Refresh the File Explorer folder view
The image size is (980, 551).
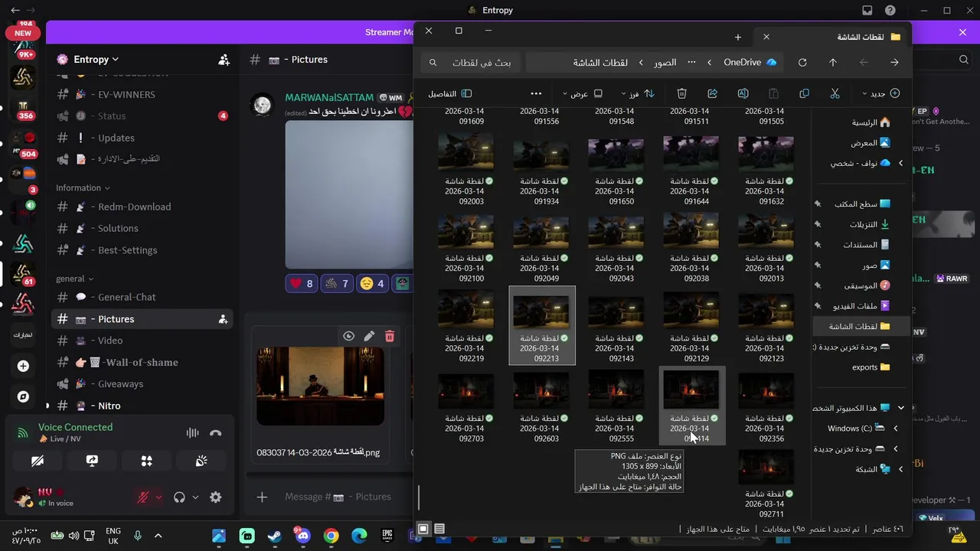point(802,62)
